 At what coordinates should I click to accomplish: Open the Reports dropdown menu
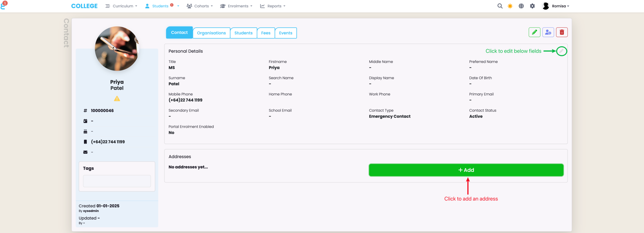pos(273,6)
